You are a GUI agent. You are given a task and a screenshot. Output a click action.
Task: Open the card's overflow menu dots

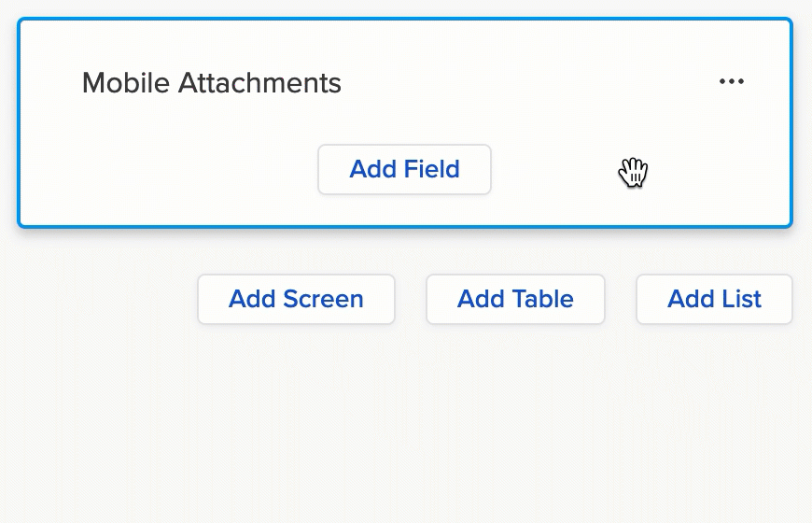click(x=732, y=82)
